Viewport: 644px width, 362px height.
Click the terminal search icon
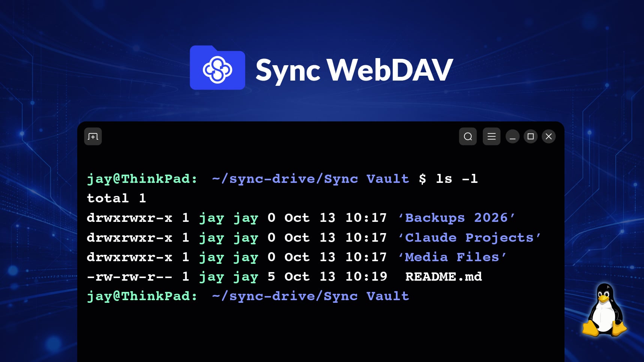pos(468,136)
